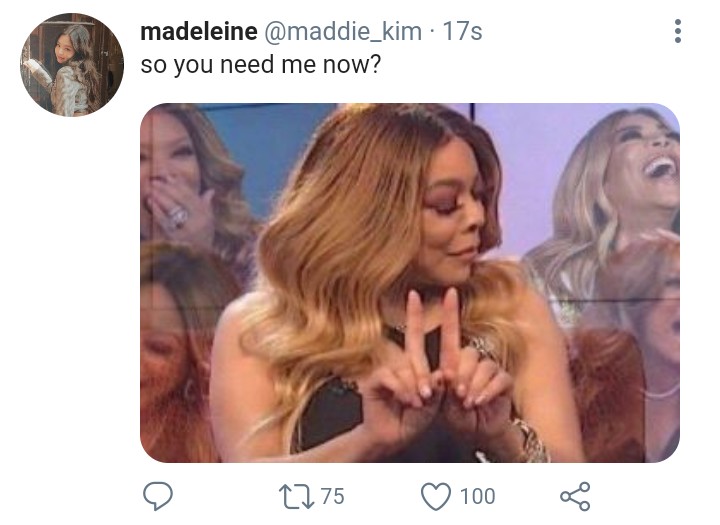720x525 pixels.
Task: Click the tweet text 'so you need me now?'
Action: point(261,65)
